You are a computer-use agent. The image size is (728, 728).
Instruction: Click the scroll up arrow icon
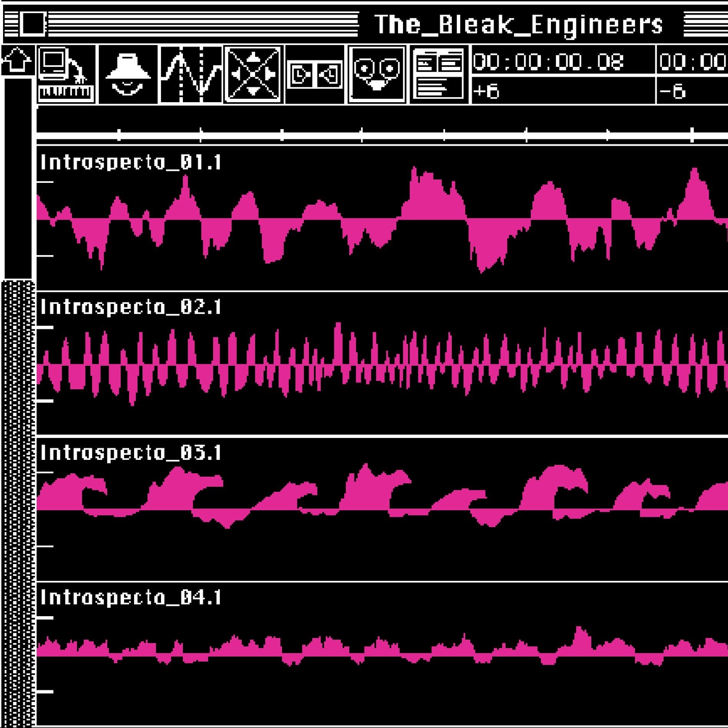coord(17,60)
